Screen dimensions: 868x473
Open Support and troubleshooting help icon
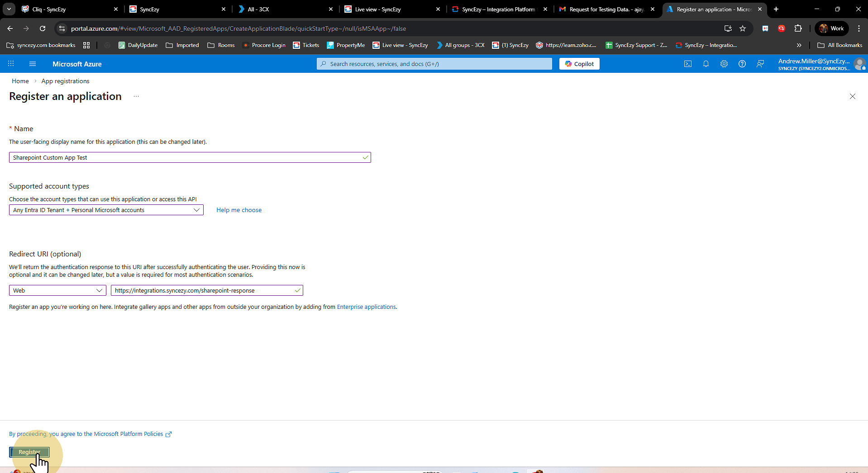[x=742, y=64]
